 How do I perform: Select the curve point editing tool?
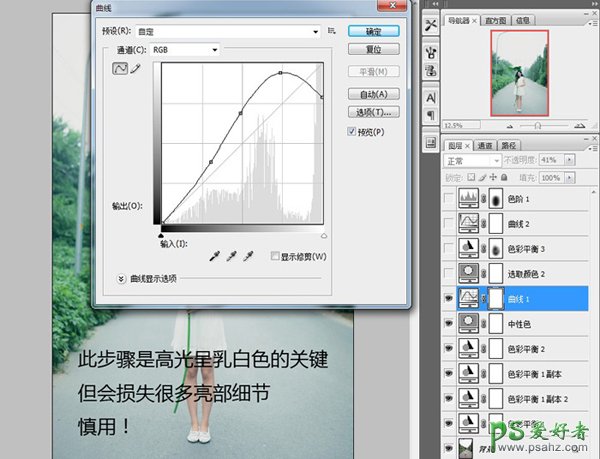[121, 71]
